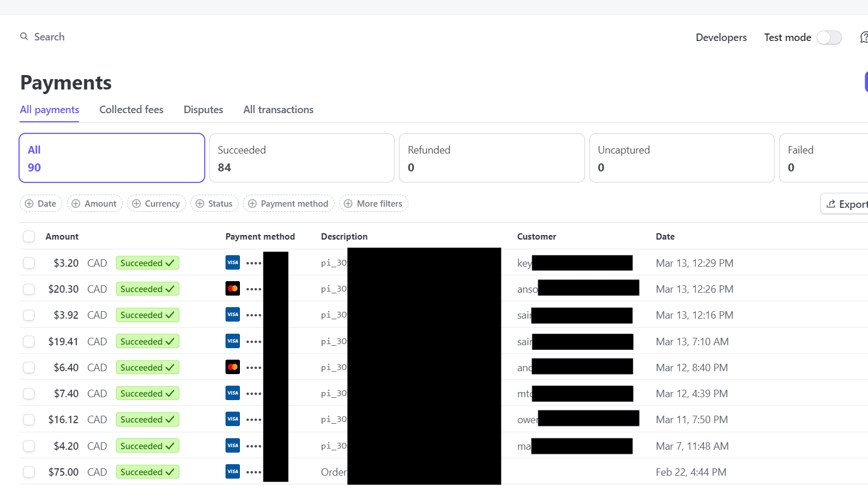Click the search magnifier icon
The image size is (868, 489).
(x=24, y=36)
